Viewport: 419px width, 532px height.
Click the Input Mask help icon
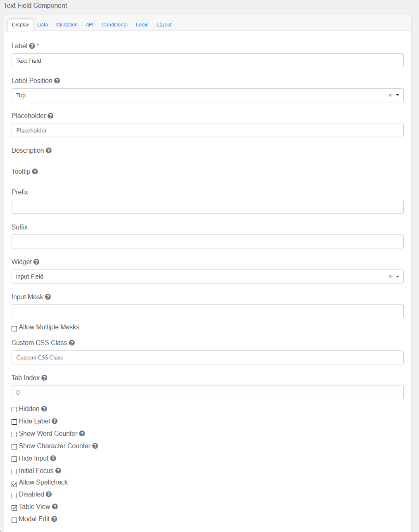point(48,297)
